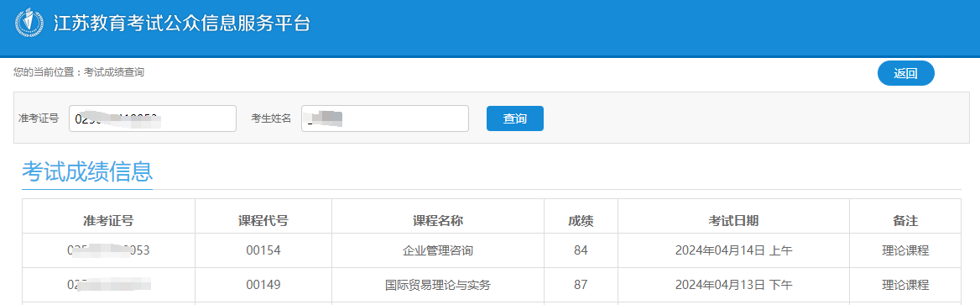The width and height of the screenshot is (980, 305).
Task: Focus the 准考证号 input field
Action: [153, 118]
